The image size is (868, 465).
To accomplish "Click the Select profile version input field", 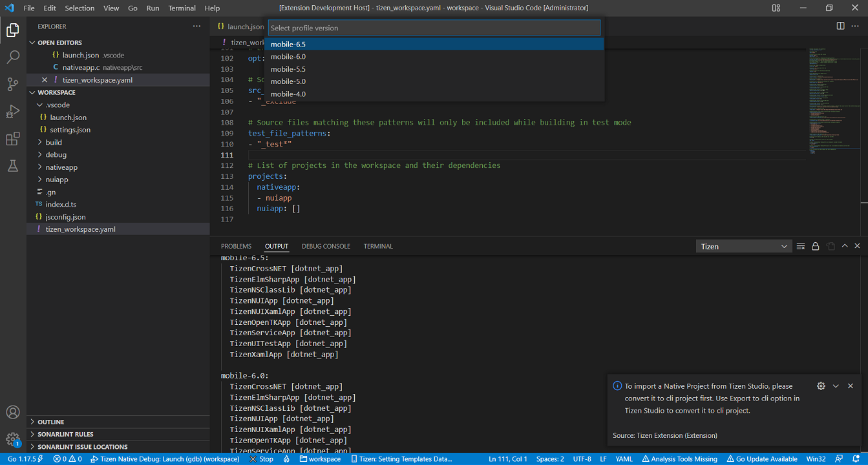I will [x=434, y=28].
